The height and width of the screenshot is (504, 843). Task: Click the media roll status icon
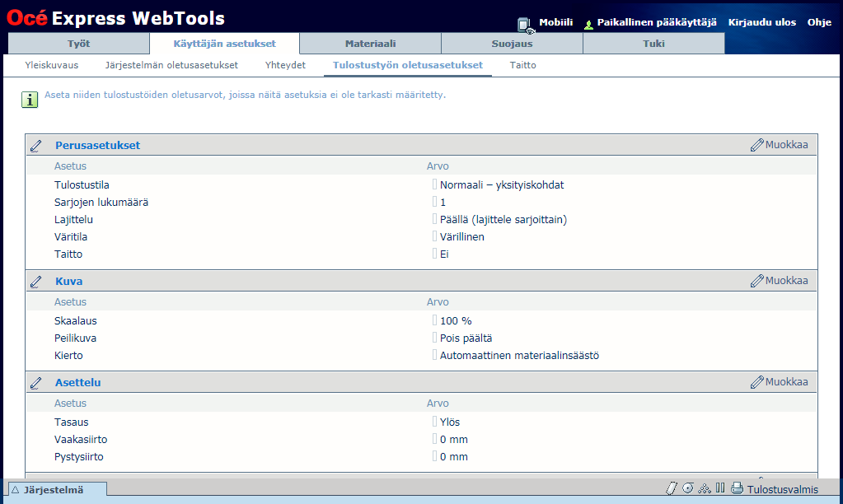[688, 488]
